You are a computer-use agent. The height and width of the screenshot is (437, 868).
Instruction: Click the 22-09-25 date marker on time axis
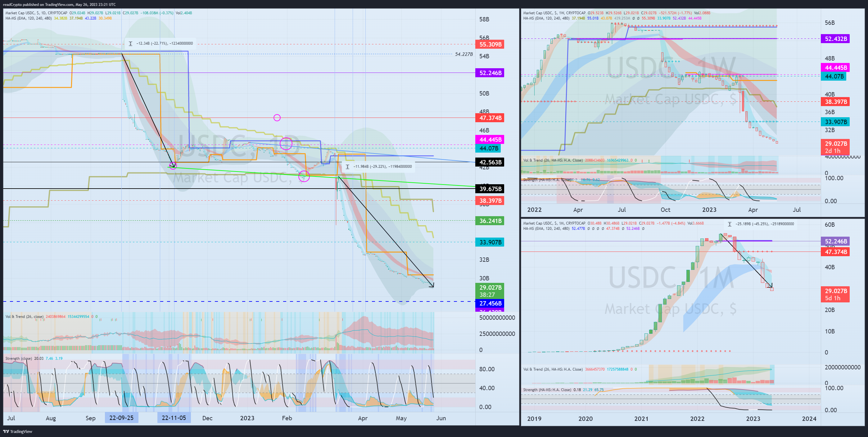121,418
